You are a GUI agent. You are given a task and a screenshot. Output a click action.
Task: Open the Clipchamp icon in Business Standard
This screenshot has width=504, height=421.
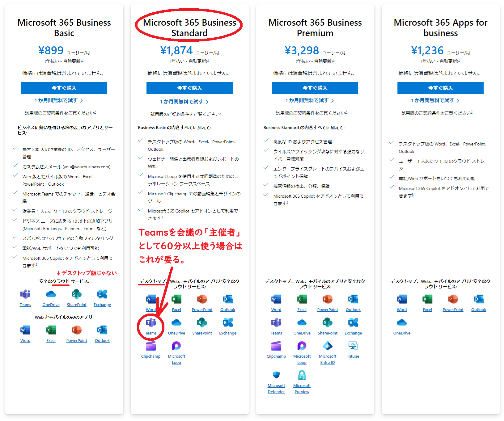151,346
